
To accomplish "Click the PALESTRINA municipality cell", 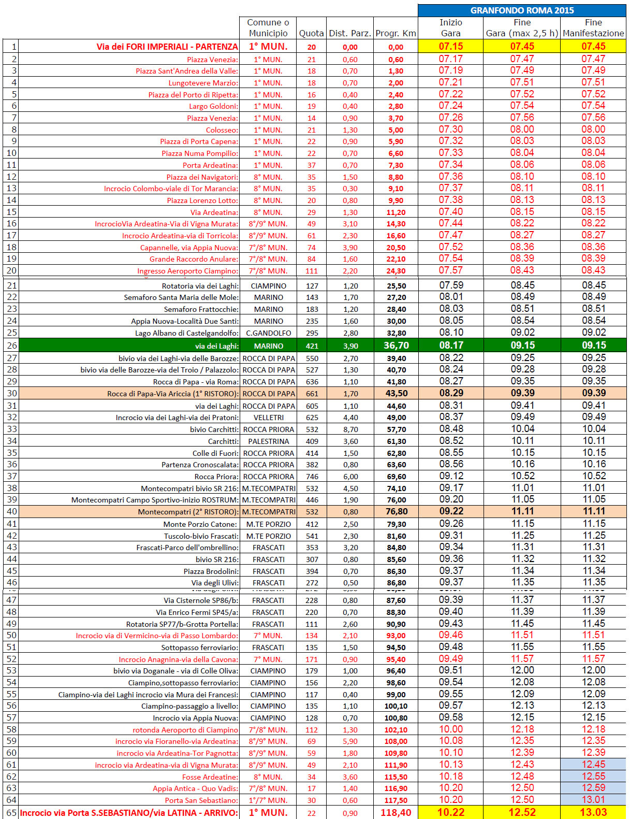I will pos(268,441).
